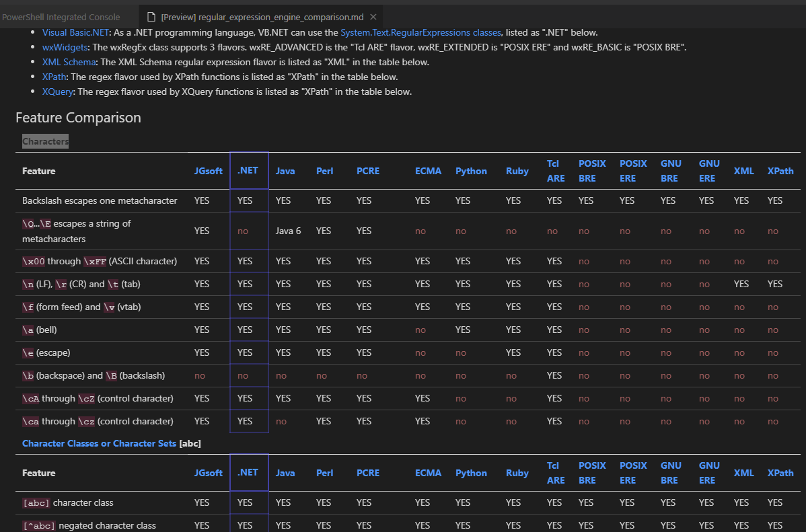Click the XPath hyperlink

54,77
